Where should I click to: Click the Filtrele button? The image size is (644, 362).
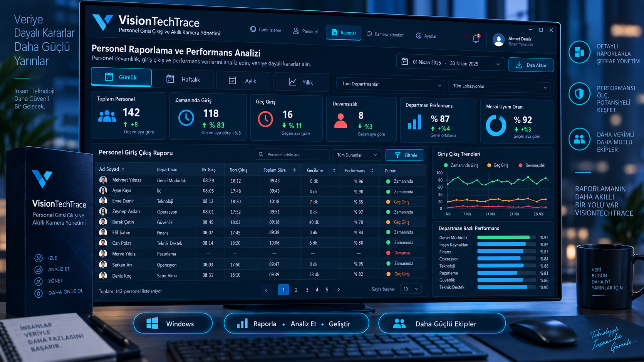tap(405, 155)
